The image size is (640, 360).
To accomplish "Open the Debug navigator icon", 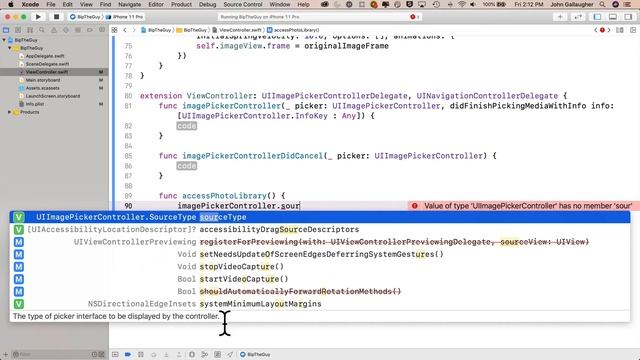I will tap(78, 30).
